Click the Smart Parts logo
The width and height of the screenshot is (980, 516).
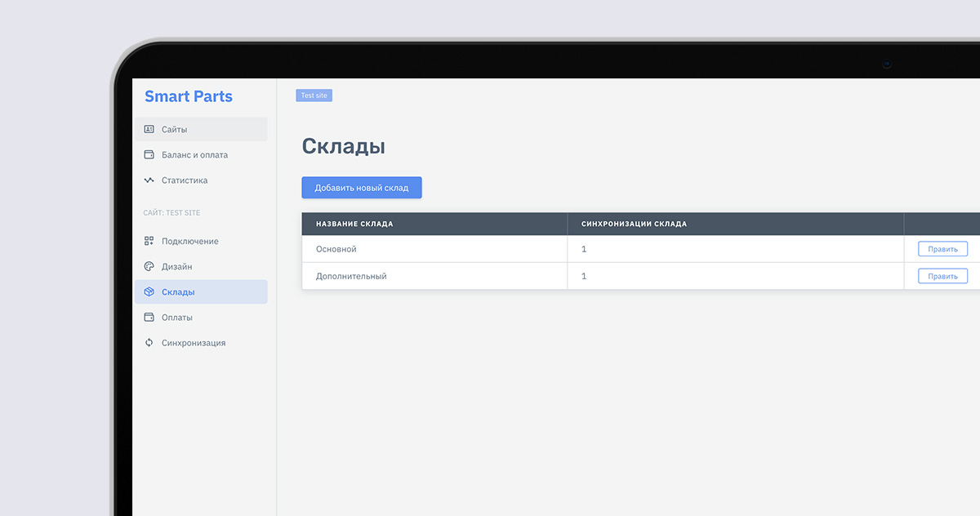[189, 96]
